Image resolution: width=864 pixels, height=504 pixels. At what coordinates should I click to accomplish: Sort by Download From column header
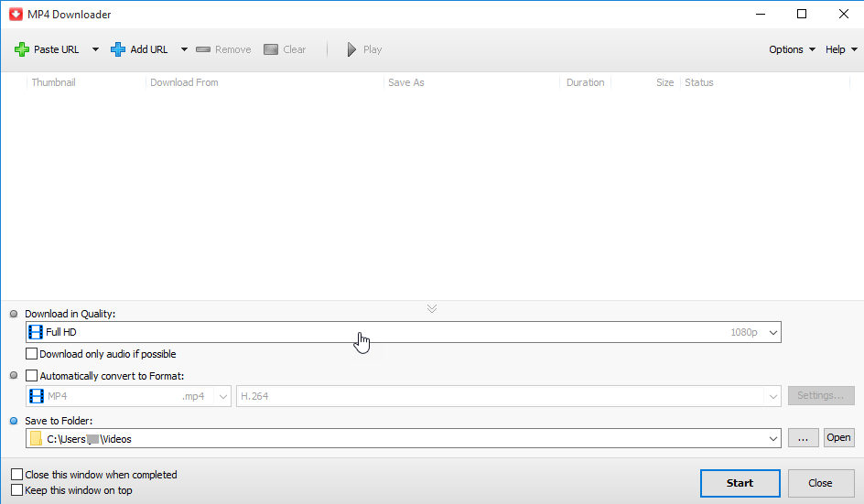pyautogui.click(x=184, y=82)
